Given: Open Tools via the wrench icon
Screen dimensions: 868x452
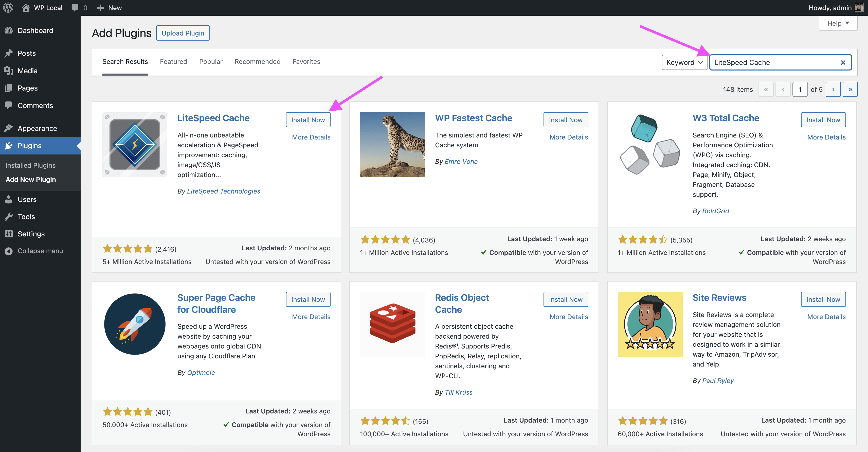Looking at the screenshot, I should [x=9, y=216].
